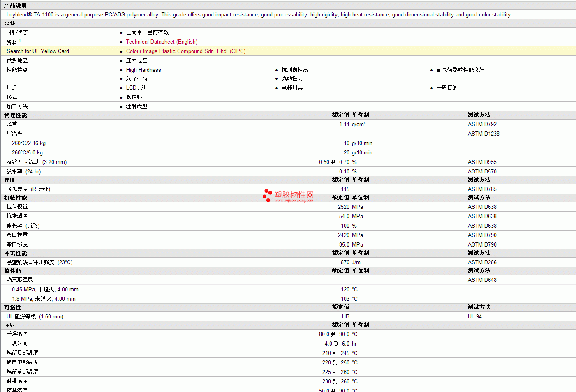
Task: Click the '54.0' tensile strength value
Action: click(x=344, y=217)
